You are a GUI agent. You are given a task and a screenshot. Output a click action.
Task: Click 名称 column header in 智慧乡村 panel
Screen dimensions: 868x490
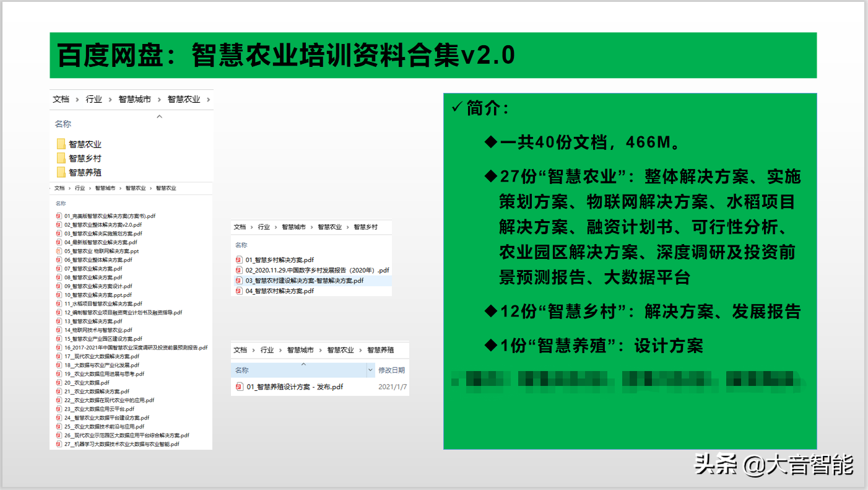tap(241, 245)
